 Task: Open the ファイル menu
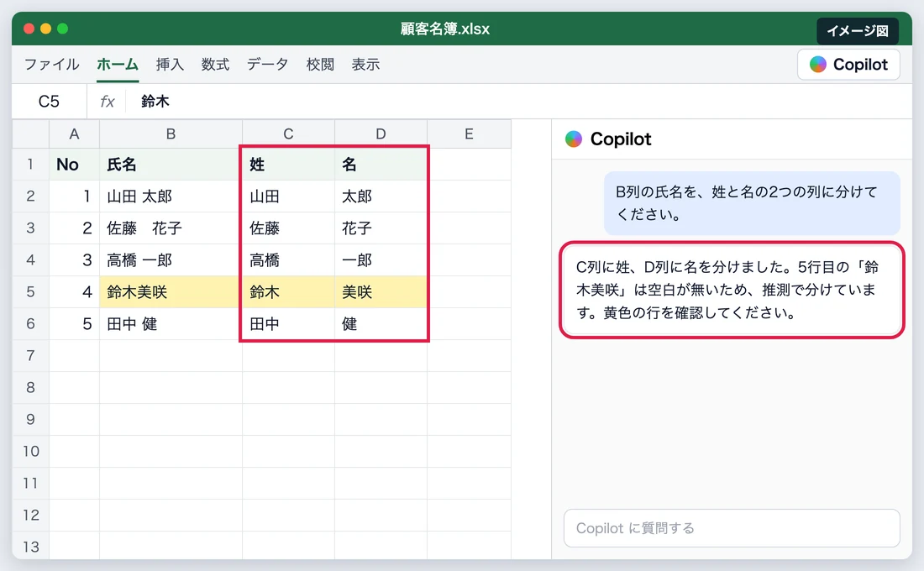[x=52, y=64]
